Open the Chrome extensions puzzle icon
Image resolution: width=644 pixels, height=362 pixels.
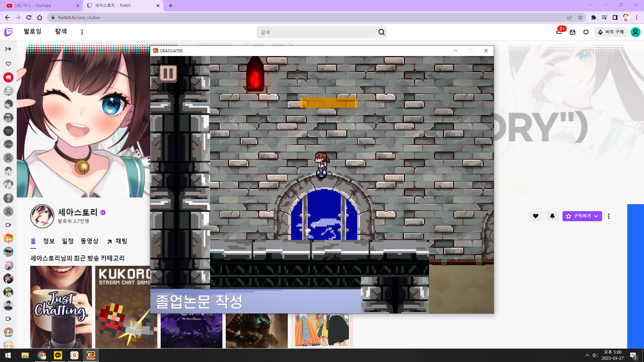tap(594, 17)
